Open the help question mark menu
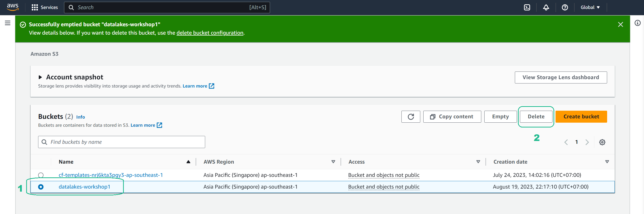 pos(565,7)
